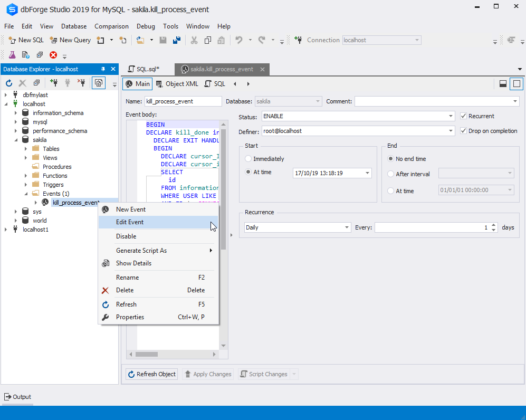Collapse the sakila database node
The width and height of the screenshot is (526, 420).
coord(16,140)
